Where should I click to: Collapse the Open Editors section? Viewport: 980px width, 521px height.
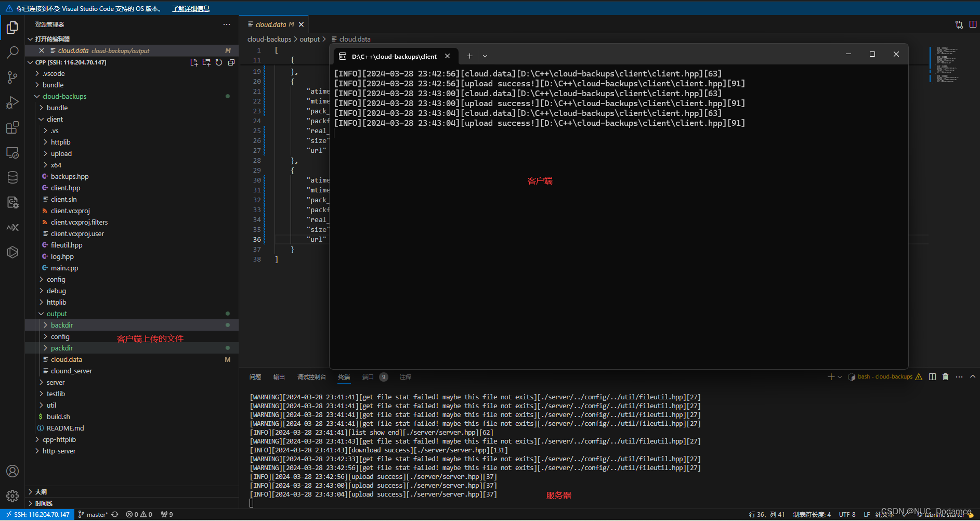pyautogui.click(x=30, y=39)
